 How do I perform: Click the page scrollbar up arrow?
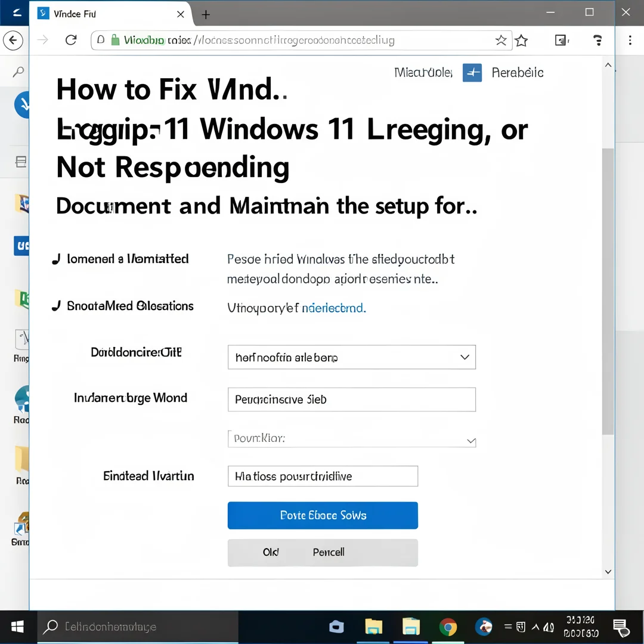(608, 65)
